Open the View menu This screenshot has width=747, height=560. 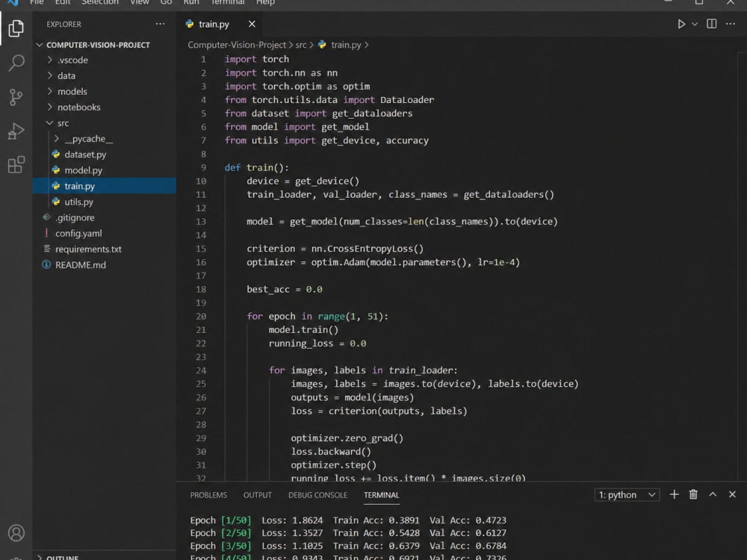tap(140, 2)
